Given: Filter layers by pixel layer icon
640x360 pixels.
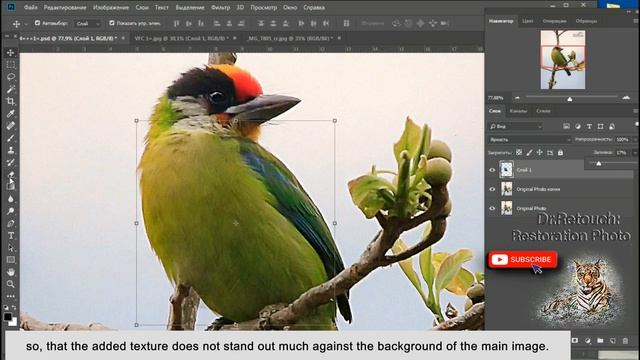Looking at the screenshot, I should pyautogui.click(x=566, y=127).
